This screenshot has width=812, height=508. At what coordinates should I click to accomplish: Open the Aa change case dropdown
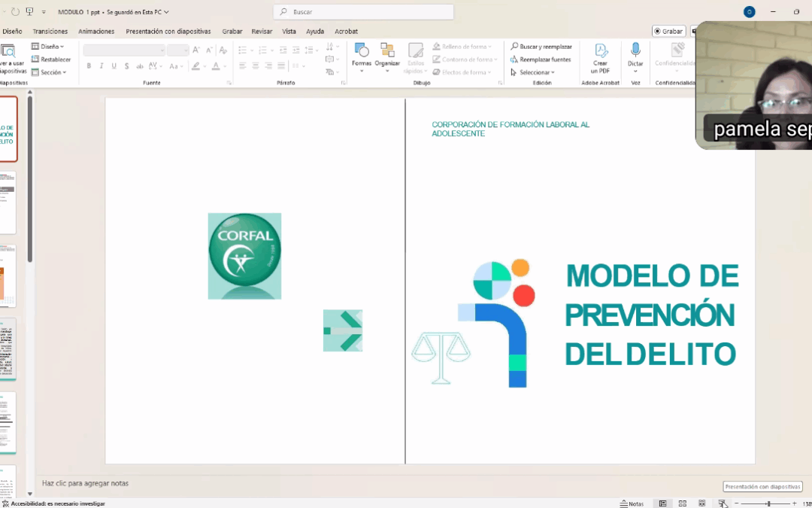pyautogui.click(x=175, y=66)
